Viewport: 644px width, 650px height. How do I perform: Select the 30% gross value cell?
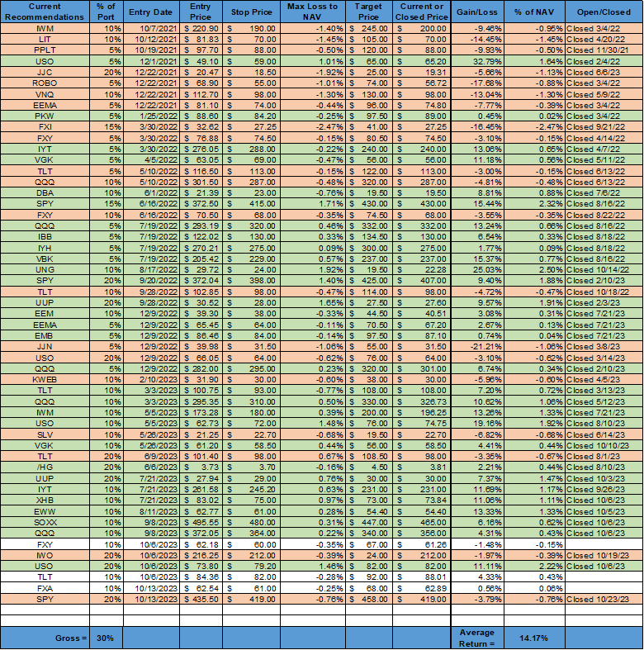(x=106, y=638)
